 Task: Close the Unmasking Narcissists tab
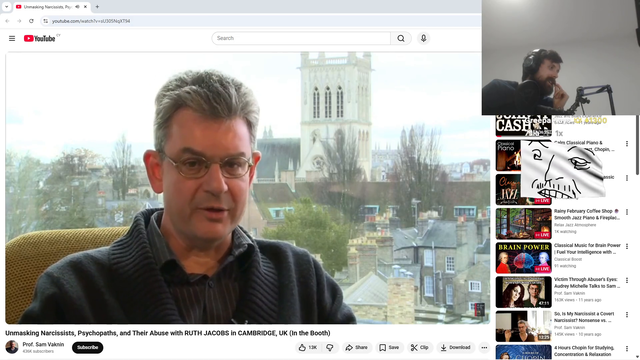[85, 7]
